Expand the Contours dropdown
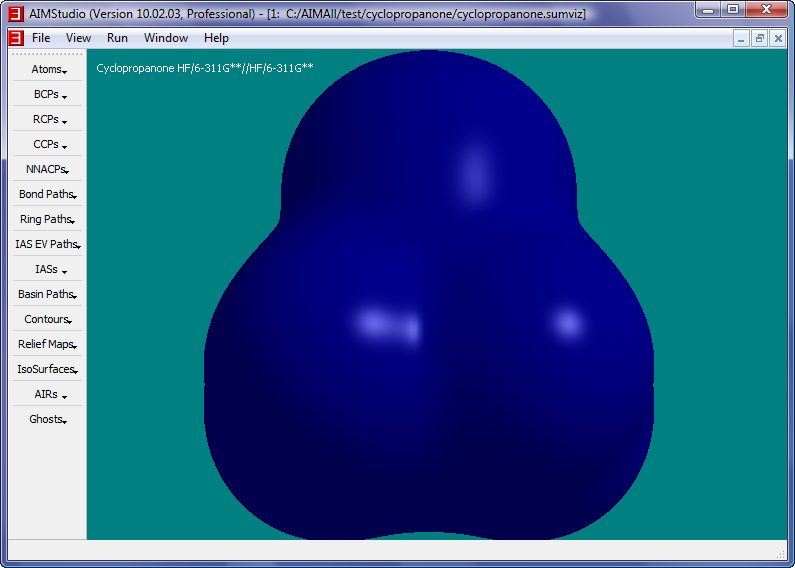The width and height of the screenshot is (795, 568). click(47, 319)
